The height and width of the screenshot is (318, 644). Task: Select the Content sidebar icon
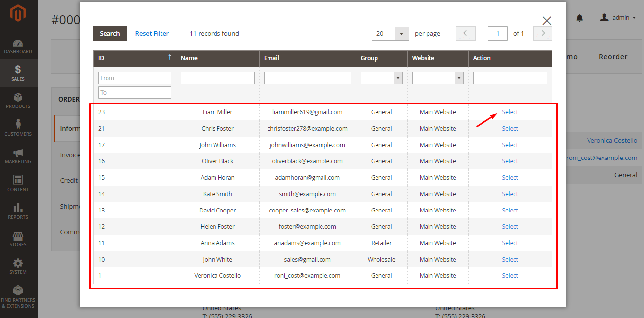point(18,183)
